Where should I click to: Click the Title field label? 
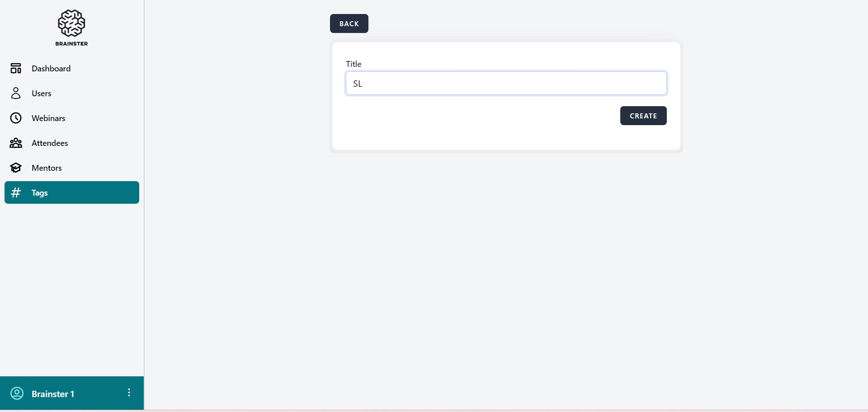click(354, 64)
